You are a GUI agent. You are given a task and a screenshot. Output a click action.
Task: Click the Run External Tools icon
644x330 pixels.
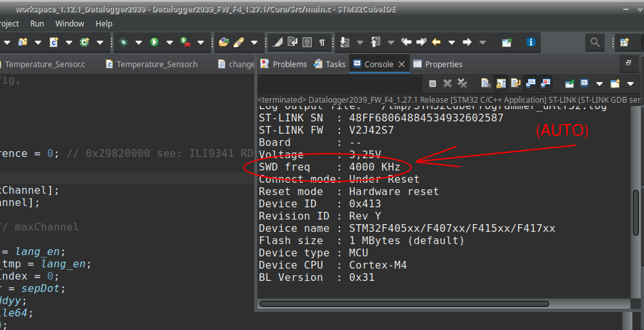point(185,42)
